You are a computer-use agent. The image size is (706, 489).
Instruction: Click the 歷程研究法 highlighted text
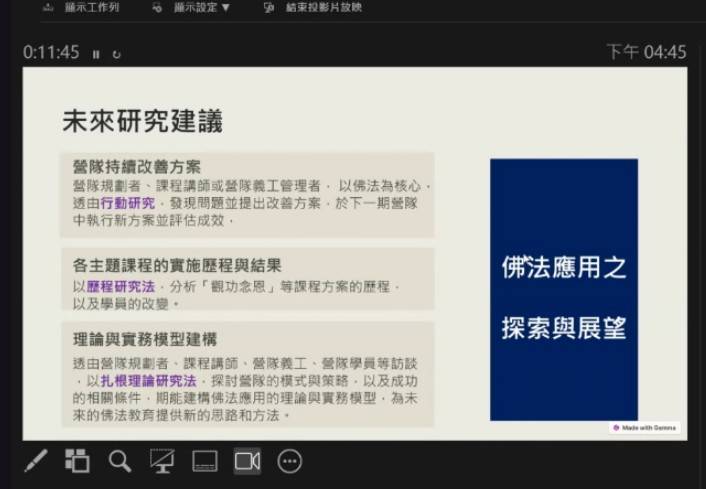coord(120,286)
